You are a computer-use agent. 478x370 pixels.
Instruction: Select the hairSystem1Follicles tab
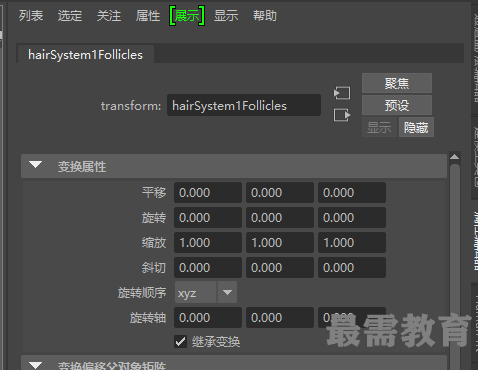(x=85, y=54)
